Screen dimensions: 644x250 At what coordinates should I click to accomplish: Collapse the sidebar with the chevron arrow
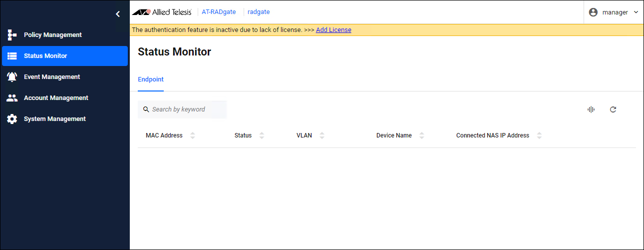click(118, 14)
